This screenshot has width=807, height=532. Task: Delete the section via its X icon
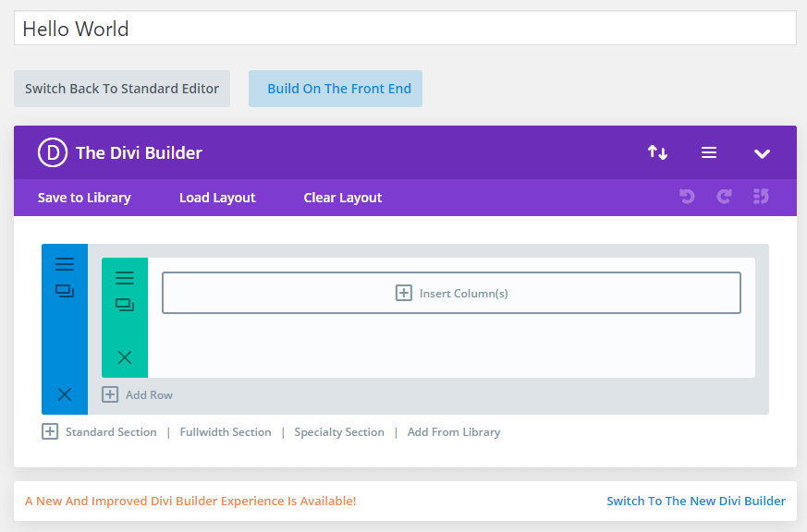[x=64, y=394]
